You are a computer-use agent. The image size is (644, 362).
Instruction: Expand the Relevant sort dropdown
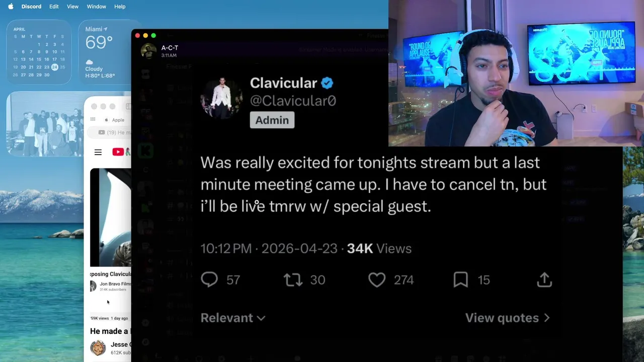232,318
